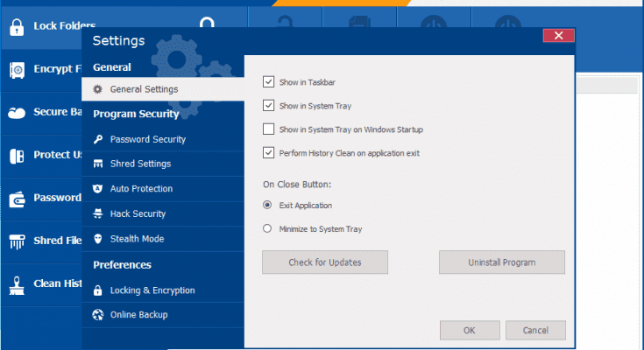644x350 pixels.
Task: Click the Uninstall Program button
Action: click(x=502, y=262)
